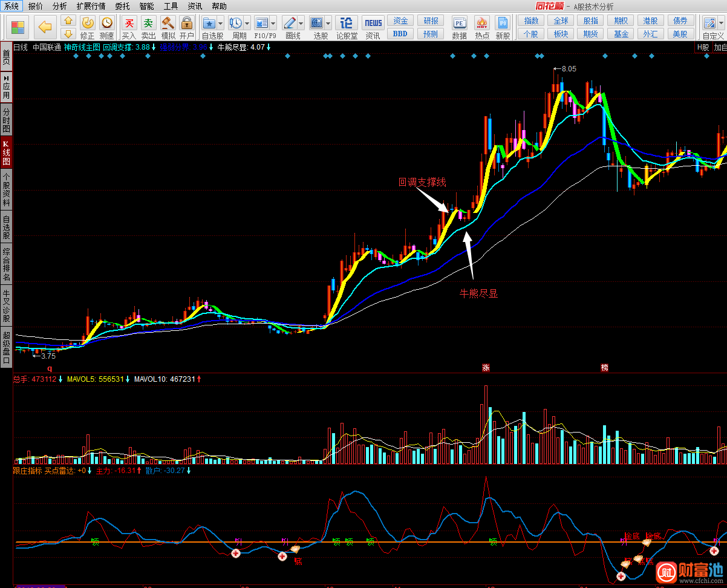
Task: Click the colorful home grid icon
Action: click(18, 27)
